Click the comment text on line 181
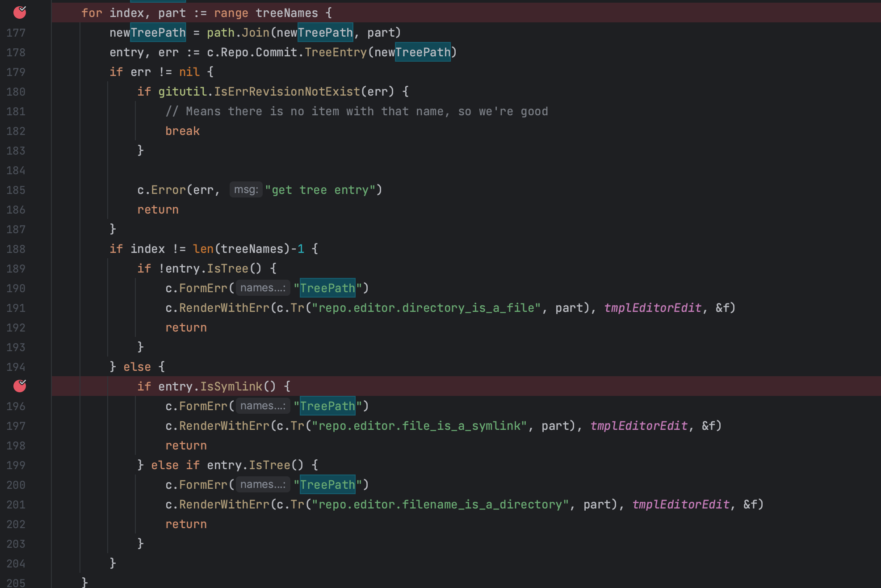Viewport: 881px width, 588px height. [357, 111]
